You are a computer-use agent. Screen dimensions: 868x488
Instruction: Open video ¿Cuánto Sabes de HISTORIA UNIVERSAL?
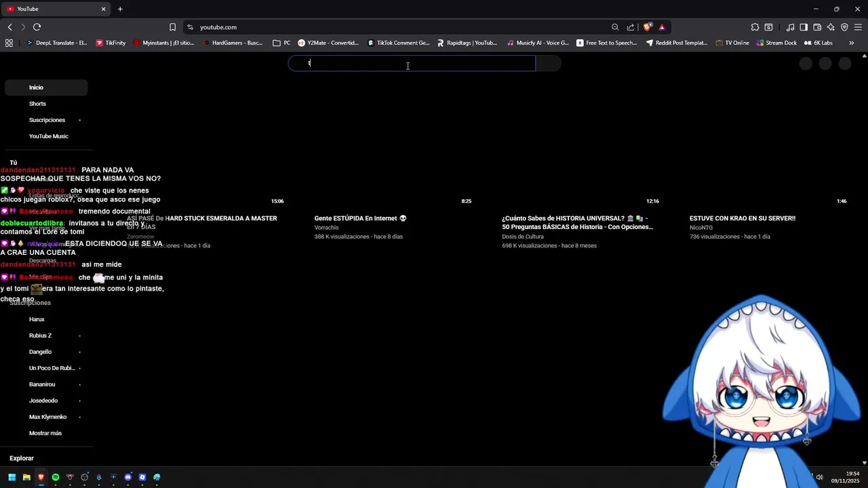click(x=577, y=222)
